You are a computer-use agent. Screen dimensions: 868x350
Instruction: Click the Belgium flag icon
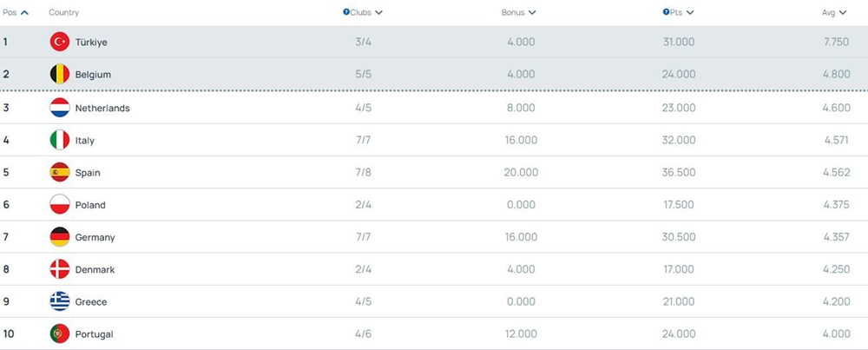(60, 75)
